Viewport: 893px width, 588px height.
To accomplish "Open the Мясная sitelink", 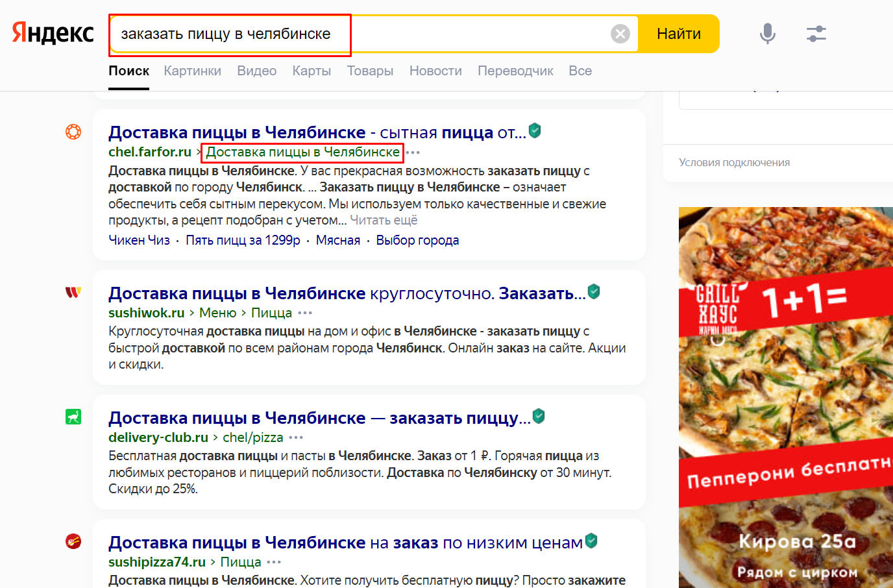I will [338, 240].
